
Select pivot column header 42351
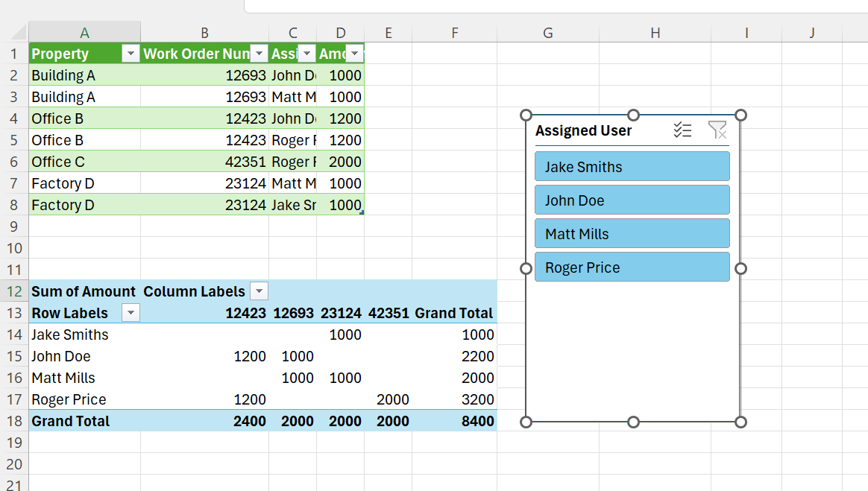388,313
